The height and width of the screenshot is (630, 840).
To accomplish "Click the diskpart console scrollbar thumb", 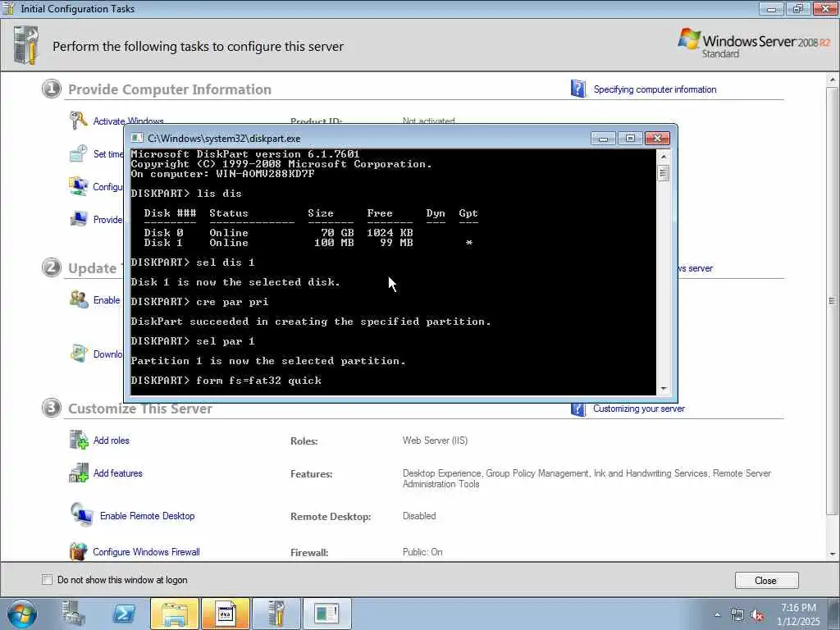I will coord(664,173).
